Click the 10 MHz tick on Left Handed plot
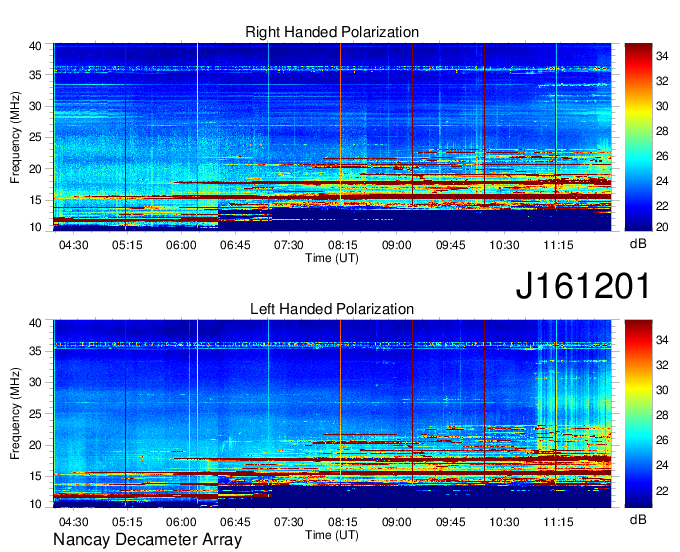The image size is (680, 552). [35, 504]
